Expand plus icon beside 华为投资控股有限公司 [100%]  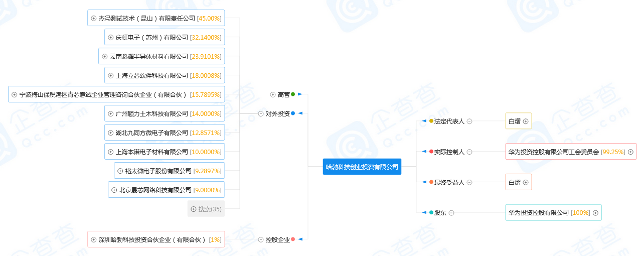coord(596,213)
